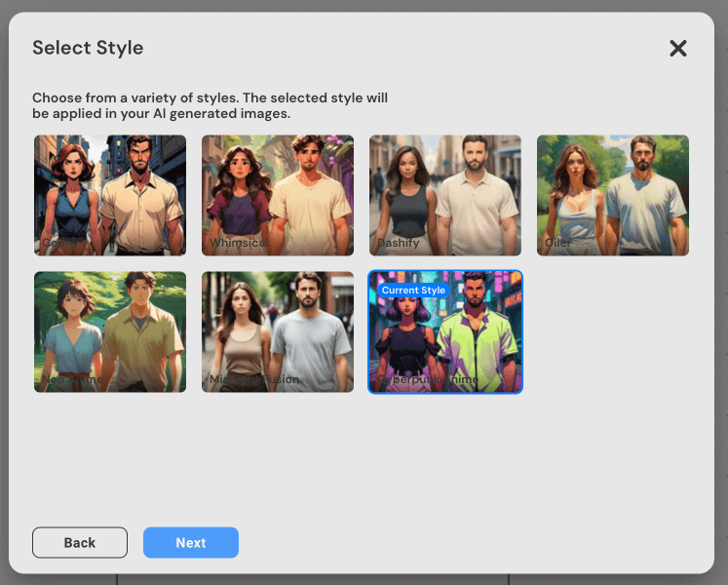Select the Oiler style thumbnail
728x585 pixels.
(x=613, y=195)
